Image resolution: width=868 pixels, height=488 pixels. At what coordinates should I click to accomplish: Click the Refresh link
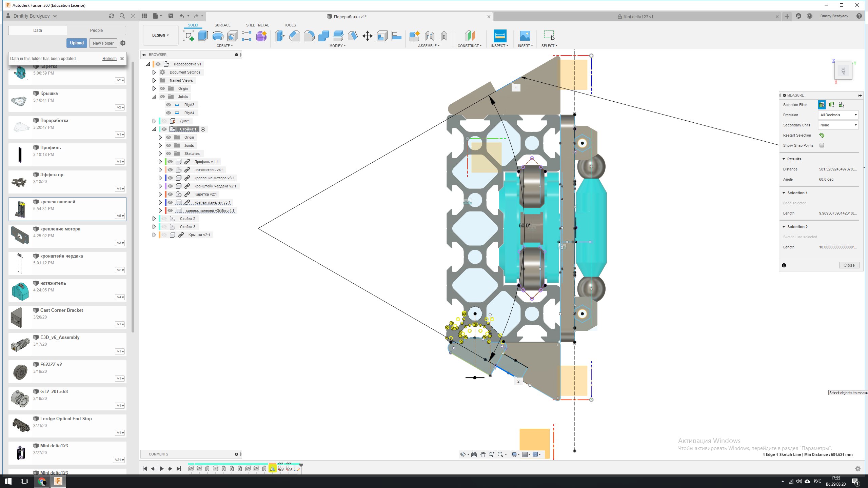click(x=109, y=59)
